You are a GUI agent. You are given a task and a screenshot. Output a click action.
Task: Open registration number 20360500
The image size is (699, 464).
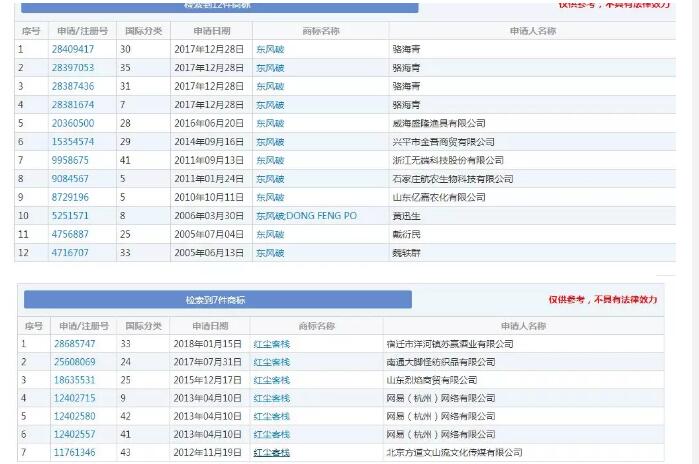73,123
